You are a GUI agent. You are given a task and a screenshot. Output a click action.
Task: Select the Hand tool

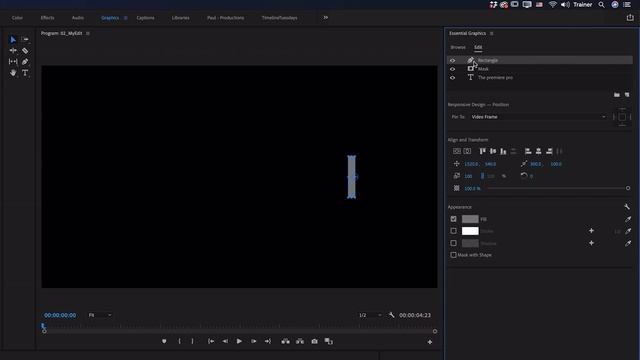[x=13, y=73]
